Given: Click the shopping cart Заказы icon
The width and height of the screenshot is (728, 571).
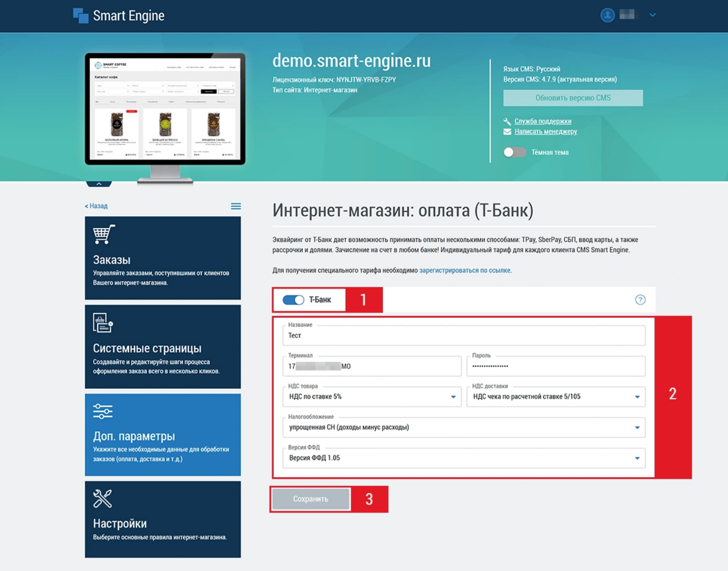Looking at the screenshot, I should pyautogui.click(x=104, y=235).
